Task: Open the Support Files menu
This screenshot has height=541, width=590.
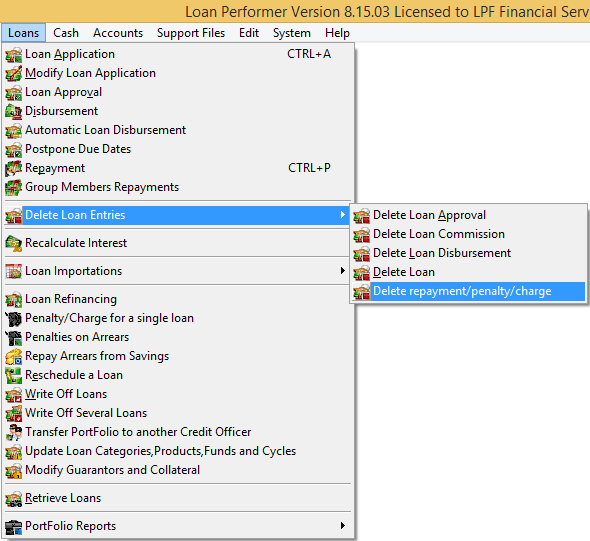Action: (x=191, y=33)
